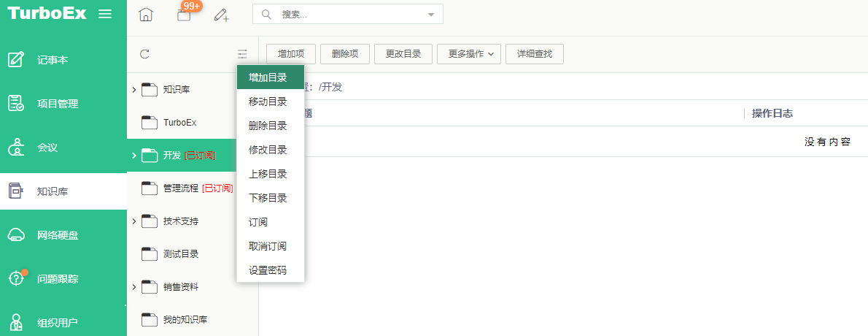Image resolution: width=868 pixels, height=336 pixels.
Task: Open the home page icon
Action: point(145,15)
